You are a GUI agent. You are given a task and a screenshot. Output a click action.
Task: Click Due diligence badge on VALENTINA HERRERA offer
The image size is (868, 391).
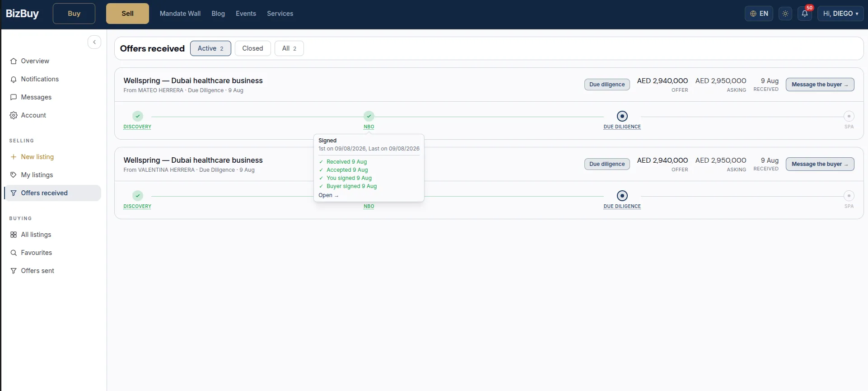[x=607, y=164]
